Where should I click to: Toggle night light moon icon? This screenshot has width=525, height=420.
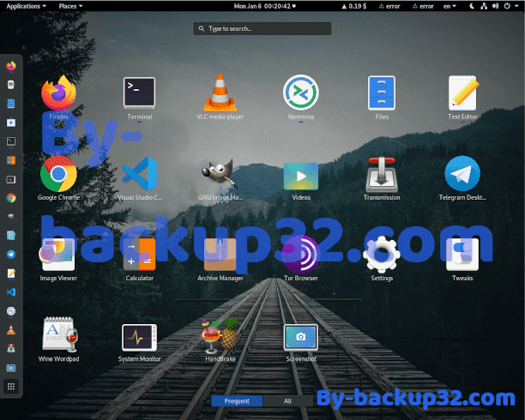click(x=472, y=6)
